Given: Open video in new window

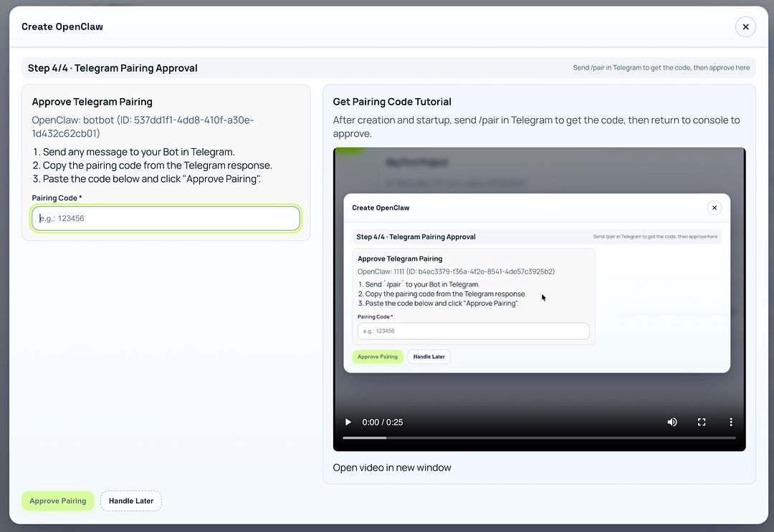Looking at the screenshot, I should point(392,467).
